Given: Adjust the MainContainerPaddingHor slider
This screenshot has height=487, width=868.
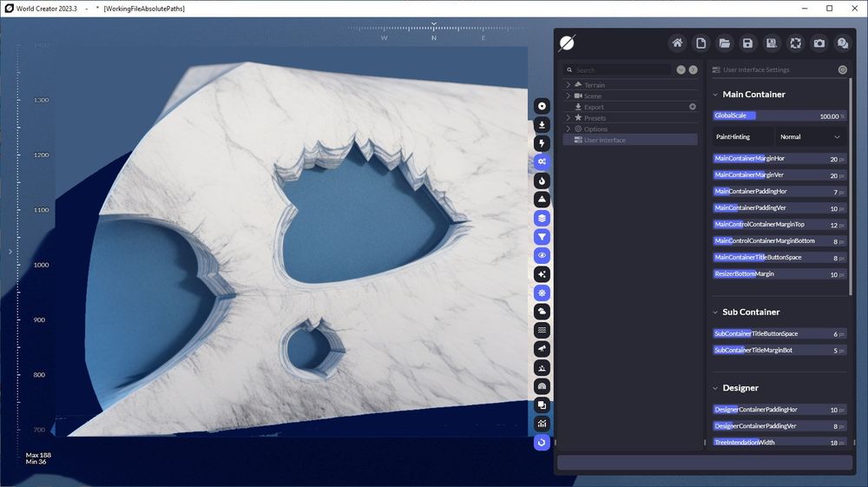Looking at the screenshot, I should (x=779, y=192).
